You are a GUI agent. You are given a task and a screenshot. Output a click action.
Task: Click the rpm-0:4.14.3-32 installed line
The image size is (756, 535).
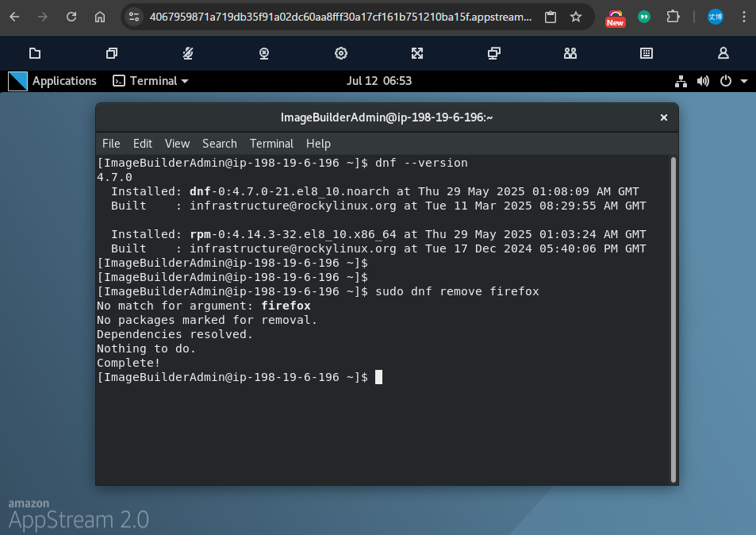coord(378,234)
